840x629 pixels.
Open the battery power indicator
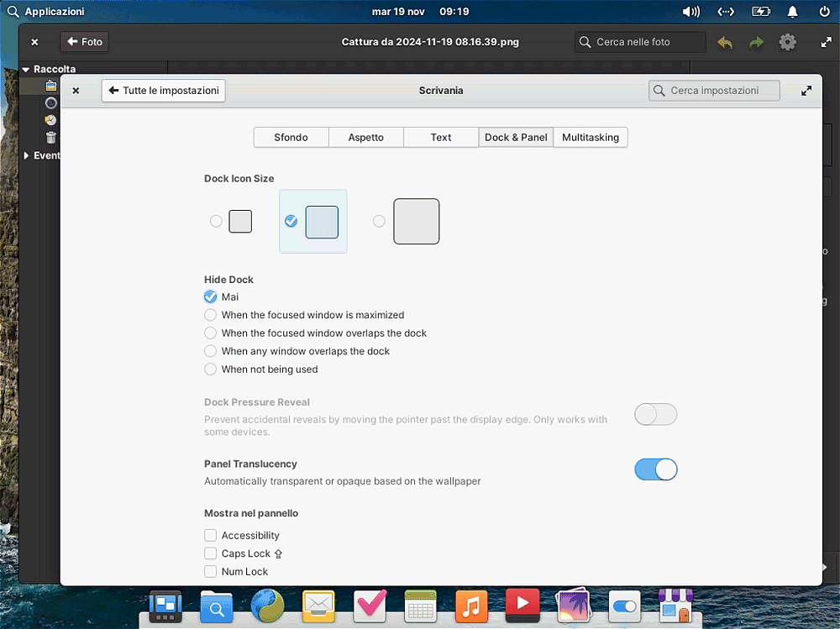[761, 11]
